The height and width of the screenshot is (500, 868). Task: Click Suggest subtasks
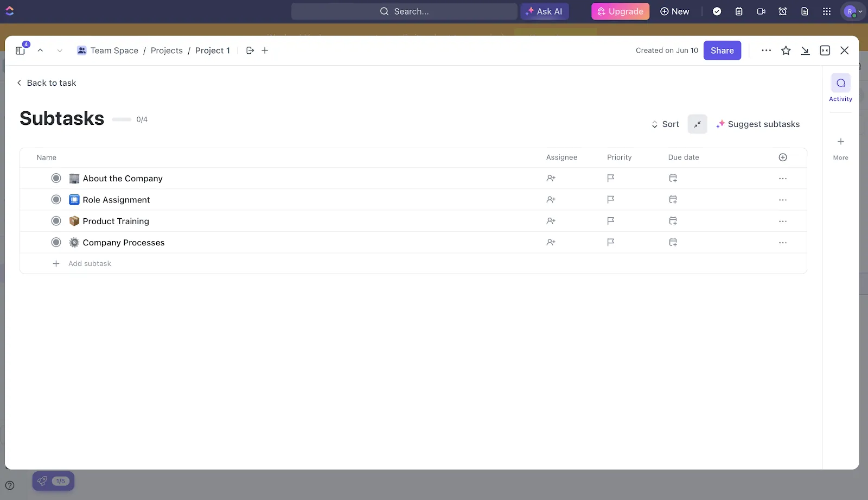758,124
